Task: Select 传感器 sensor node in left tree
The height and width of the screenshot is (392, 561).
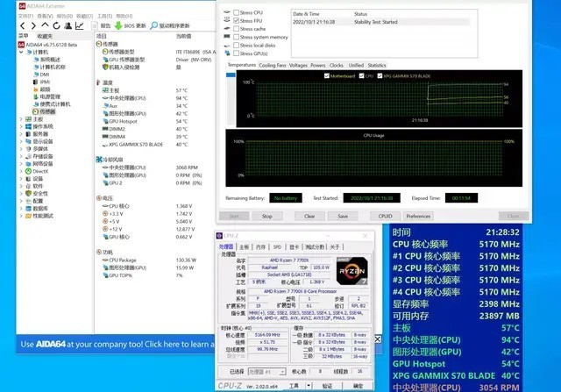Action: (x=45, y=111)
